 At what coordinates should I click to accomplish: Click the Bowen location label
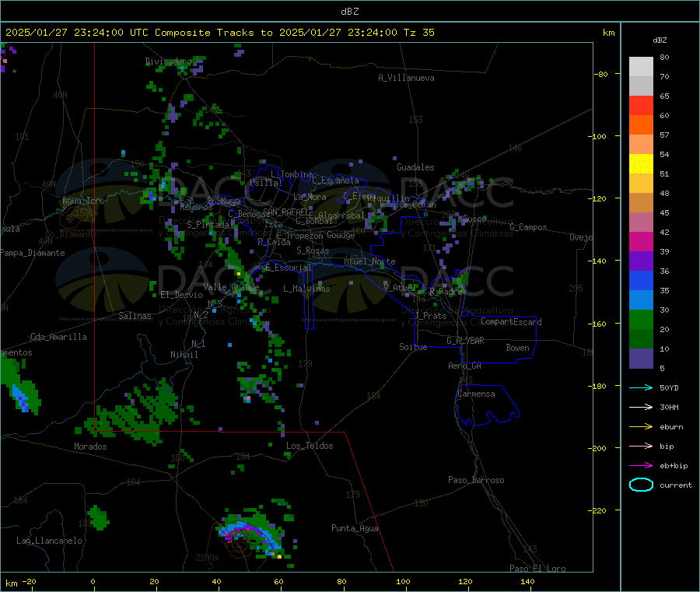tap(518, 348)
